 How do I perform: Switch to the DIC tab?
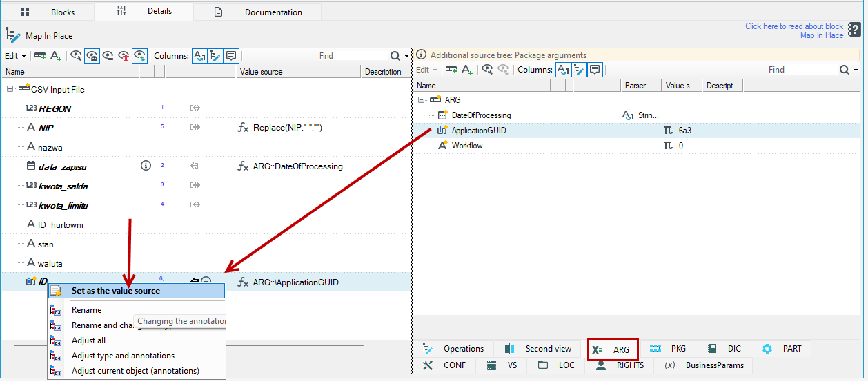pyautogui.click(x=724, y=349)
